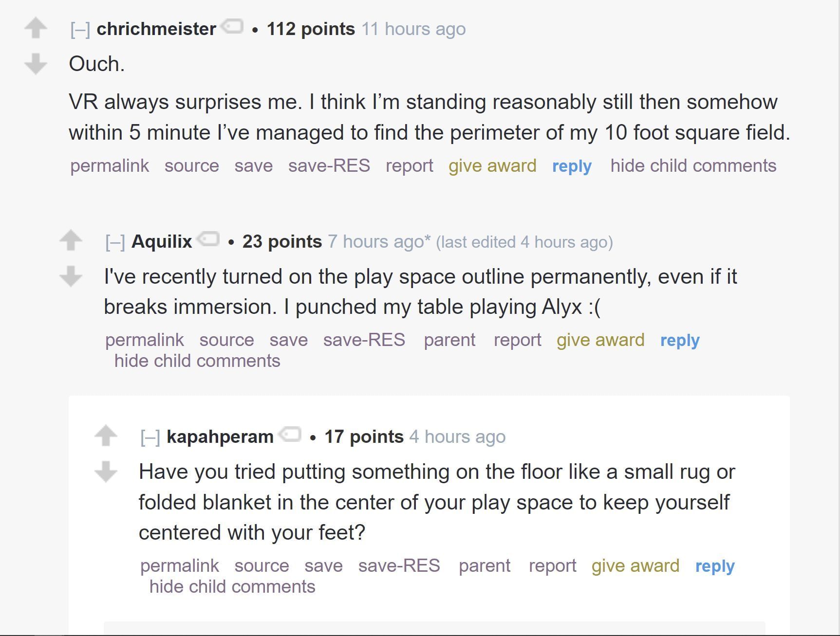The height and width of the screenshot is (636, 840).
Task: Open chrichmeister's user profile
Action: click(x=156, y=29)
